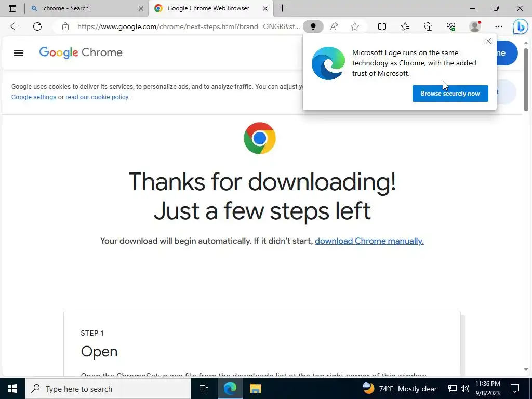Open Browser essentials heart icon
Image resolution: width=532 pixels, height=399 pixels.
(x=451, y=26)
